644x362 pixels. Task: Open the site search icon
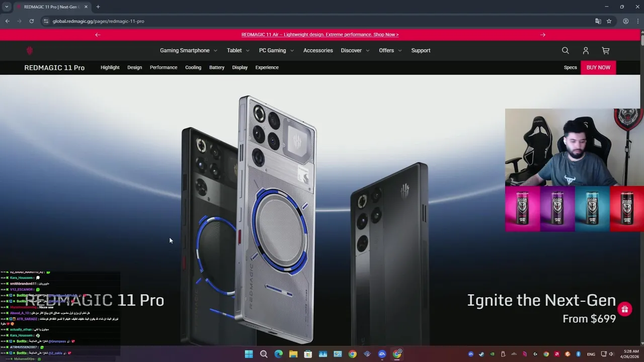(x=566, y=50)
